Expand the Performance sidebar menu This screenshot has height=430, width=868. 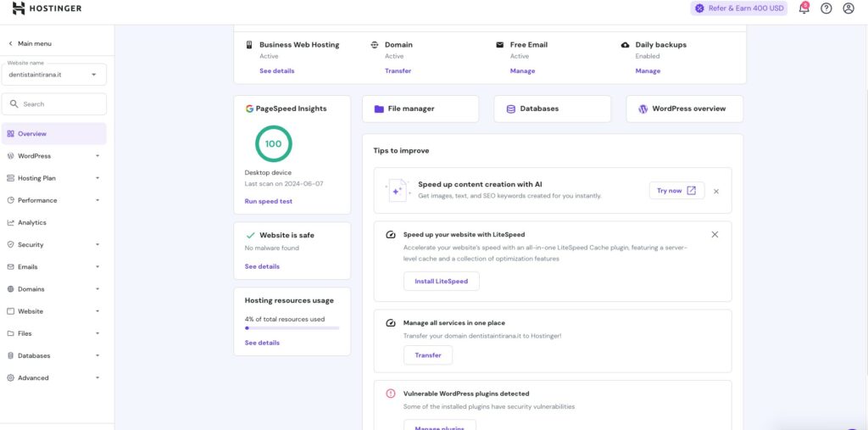(x=97, y=201)
